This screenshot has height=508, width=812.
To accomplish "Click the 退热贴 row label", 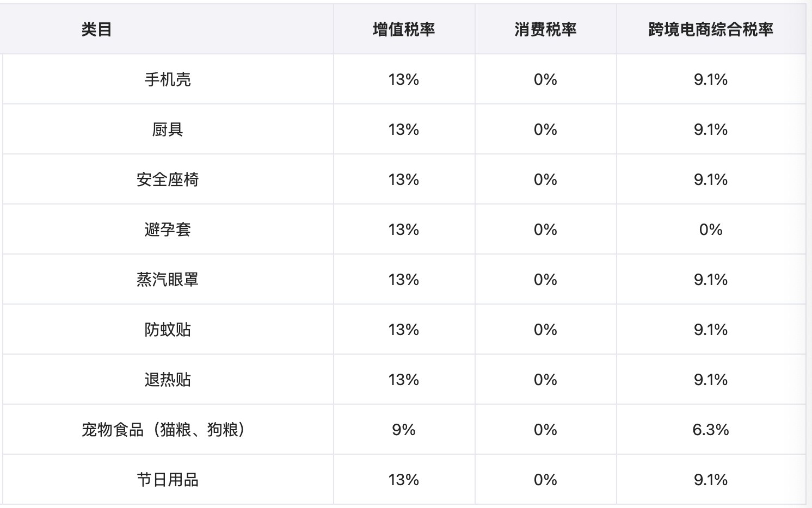I will [x=168, y=380].
